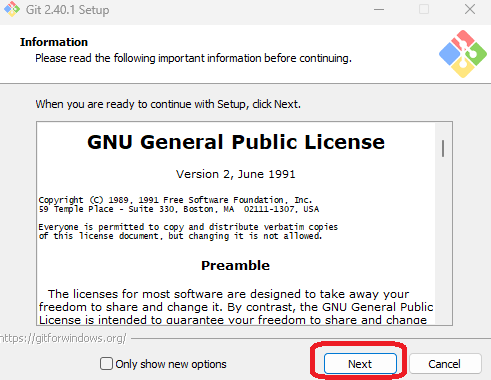Minimize the Git Setup window
491x380 pixels.
click(x=379, y=9)
